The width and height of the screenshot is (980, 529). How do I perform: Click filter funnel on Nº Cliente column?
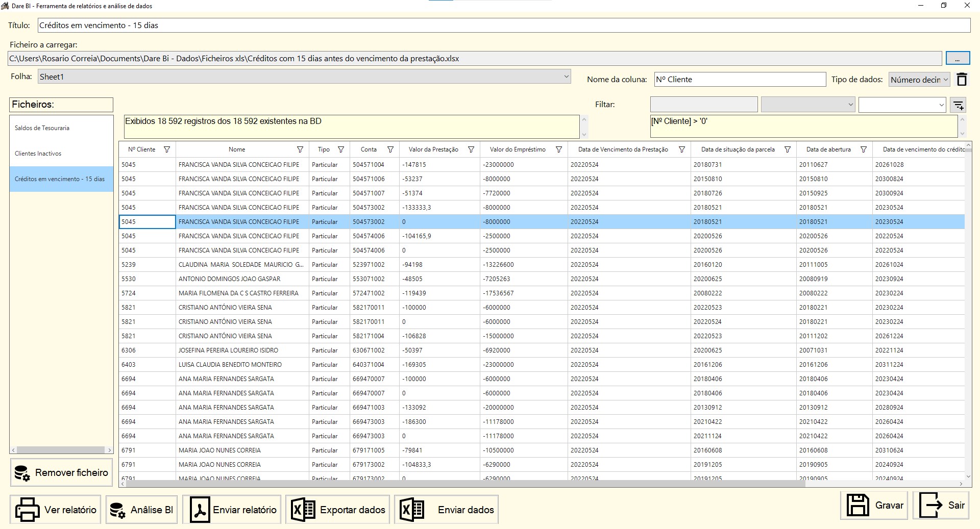click(167, 149)
